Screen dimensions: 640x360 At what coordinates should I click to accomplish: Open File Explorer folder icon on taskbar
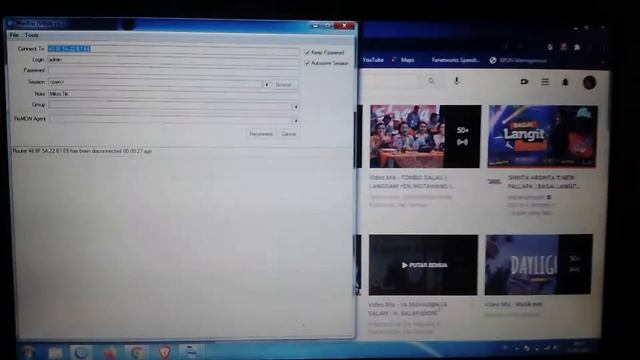coord(55,352)
